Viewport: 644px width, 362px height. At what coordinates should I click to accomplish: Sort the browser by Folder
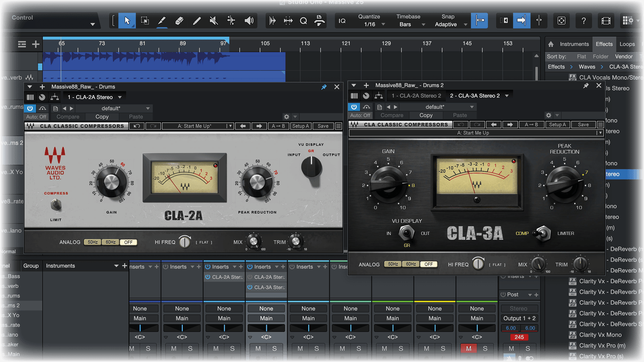tap(600, 57)
